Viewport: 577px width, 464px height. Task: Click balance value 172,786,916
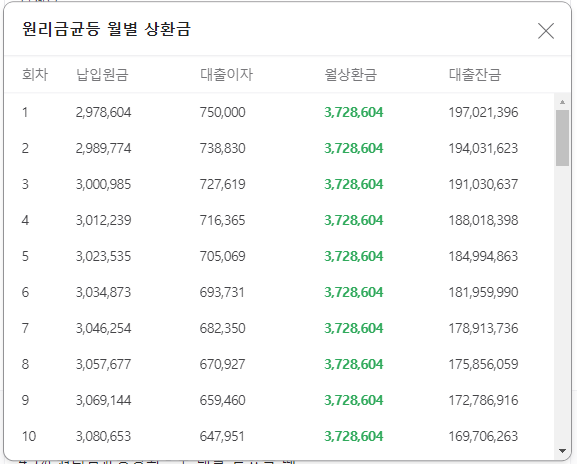[483, 400]
